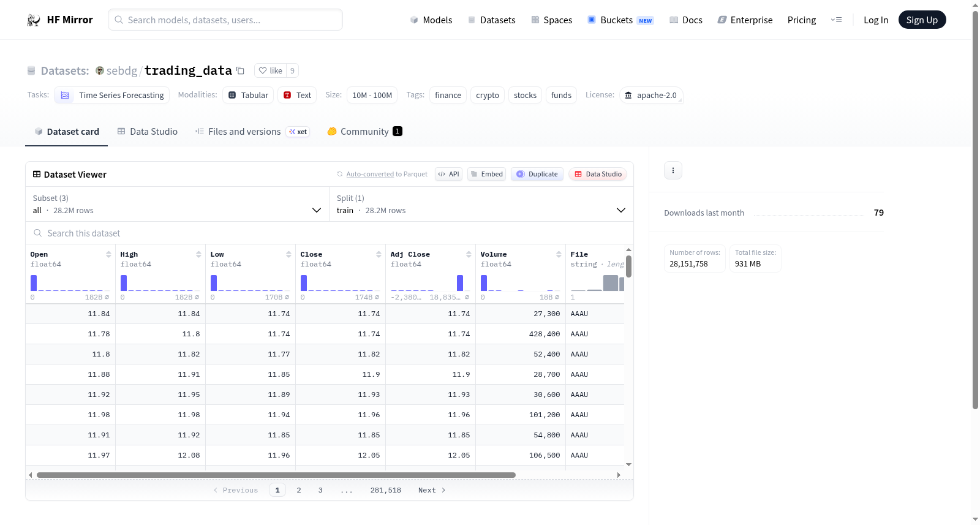Click the Text modality tag
980x525 pixels.
(297, 95)
